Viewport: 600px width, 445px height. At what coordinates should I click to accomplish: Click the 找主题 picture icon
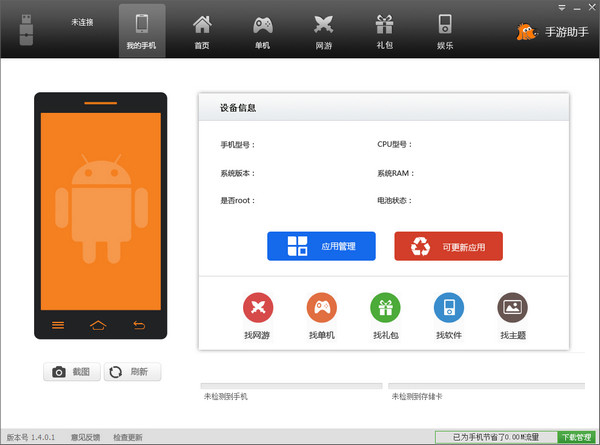[512, 307]
